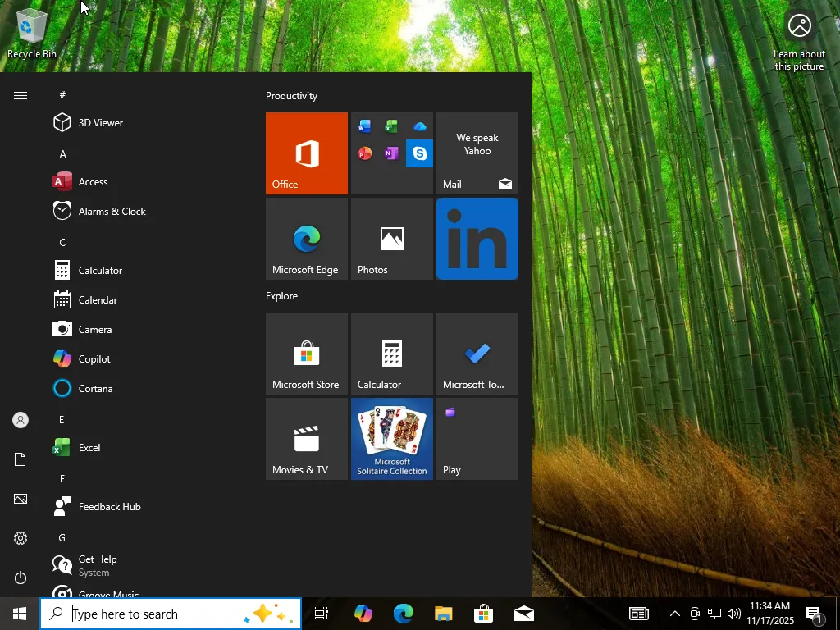Open the Office tile
This screenshot has height=630, width=840.
point(306,153)
